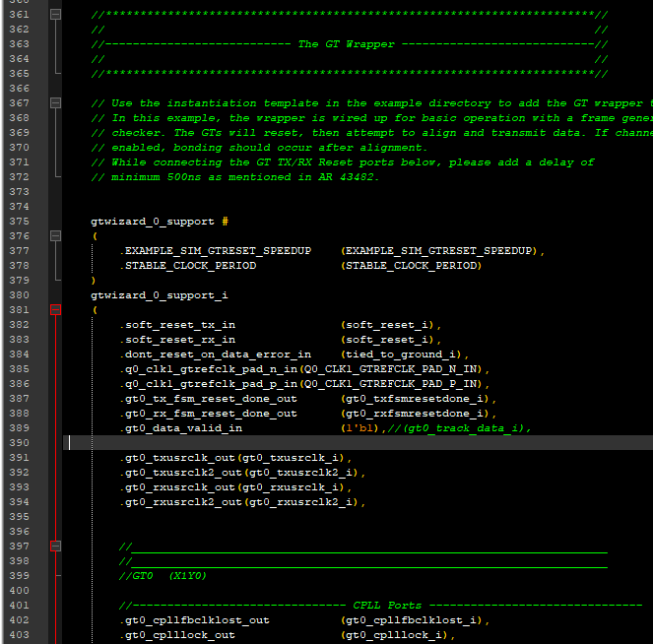Click the yellow # symbol on line 375

pos(225,222)
